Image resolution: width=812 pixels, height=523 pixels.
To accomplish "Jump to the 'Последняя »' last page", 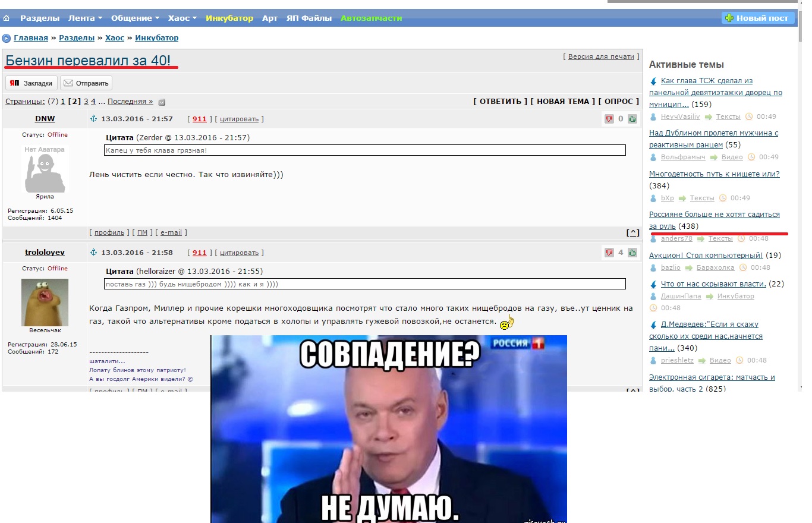I will click(130, 102).
